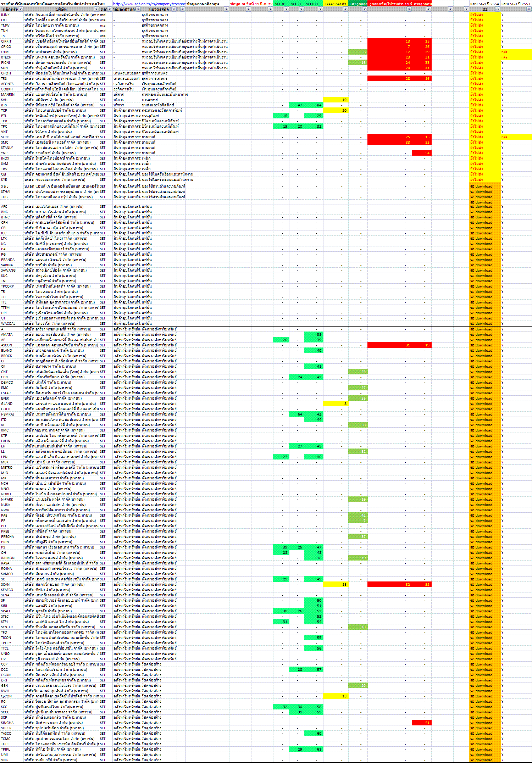The height and width of the screenshot is (763, 532).
Task: Select the n/a cell in SECC row
Action: tap(516, 137)
